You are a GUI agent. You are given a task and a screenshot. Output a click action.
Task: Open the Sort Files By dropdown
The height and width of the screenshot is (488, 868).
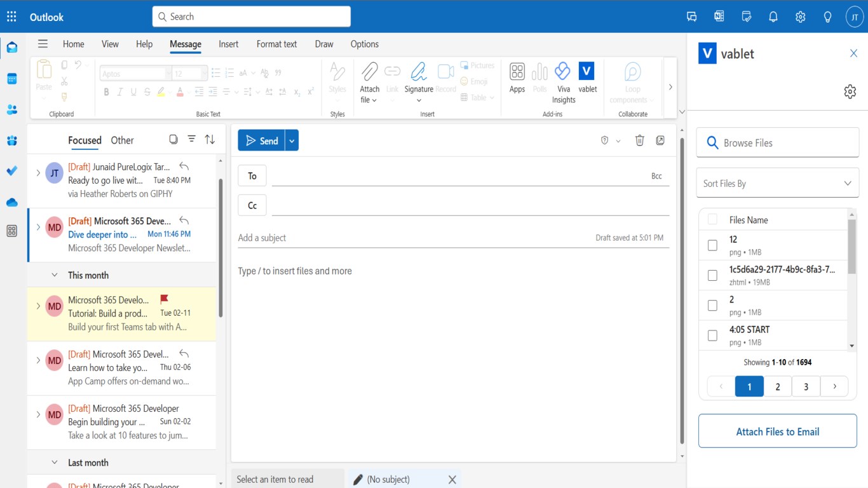tap(778, 183)
